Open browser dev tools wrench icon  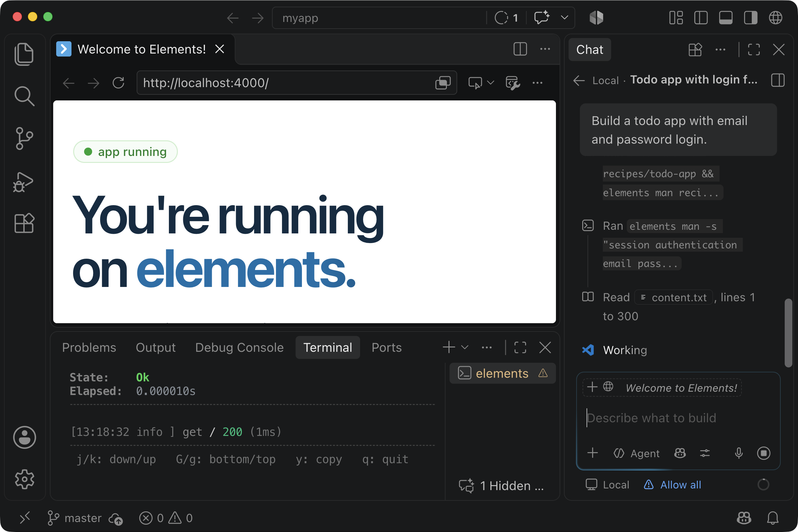tap(513, 82)
